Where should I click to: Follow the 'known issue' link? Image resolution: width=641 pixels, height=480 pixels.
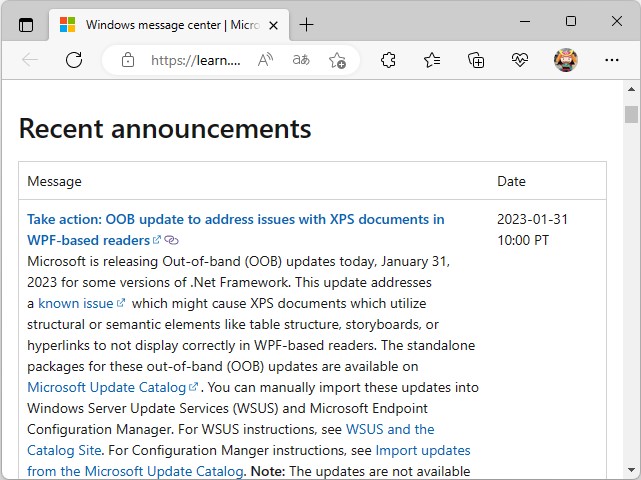[x=76, y=303]
